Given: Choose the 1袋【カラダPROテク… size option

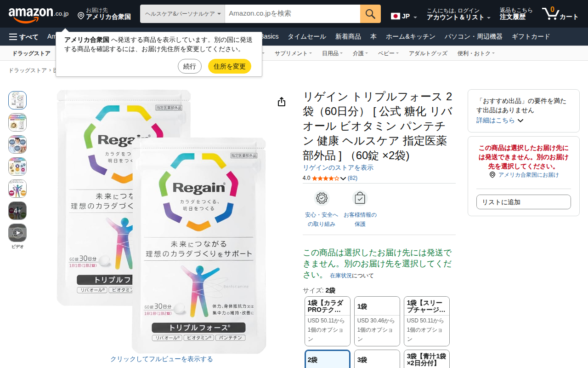Looking at the screenshot, I should pyautogui.click(x=328, y=321).
